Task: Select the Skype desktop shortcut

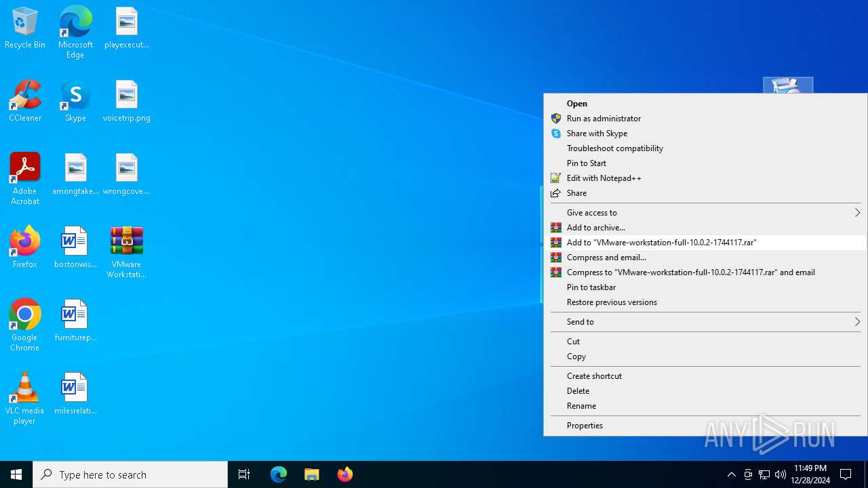Action: (75, 101)
